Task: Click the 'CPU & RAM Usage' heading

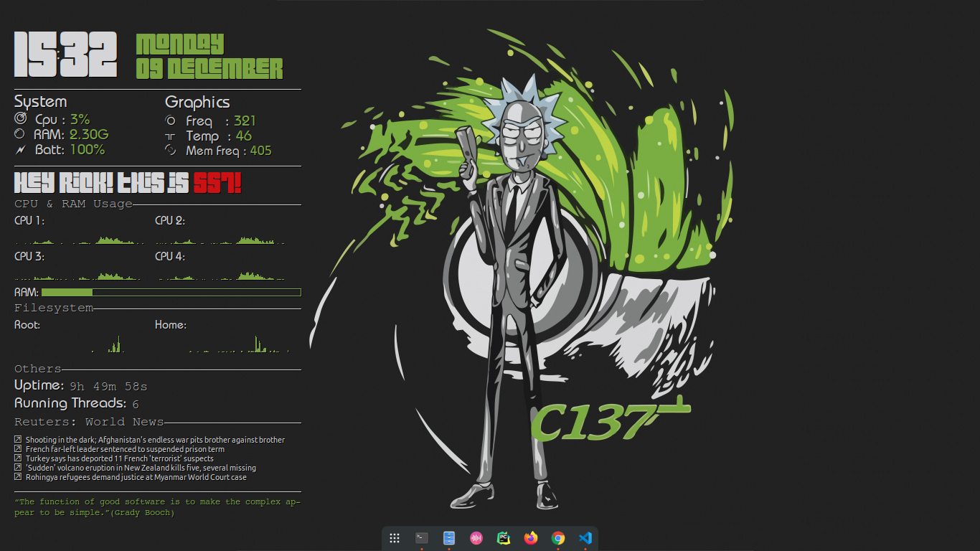Action: coord(73,204)
